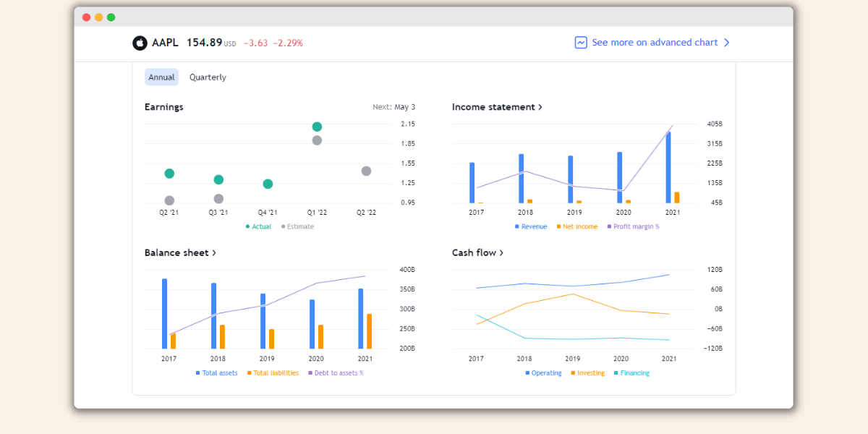Select the gray Estimate legend dot

282,226
